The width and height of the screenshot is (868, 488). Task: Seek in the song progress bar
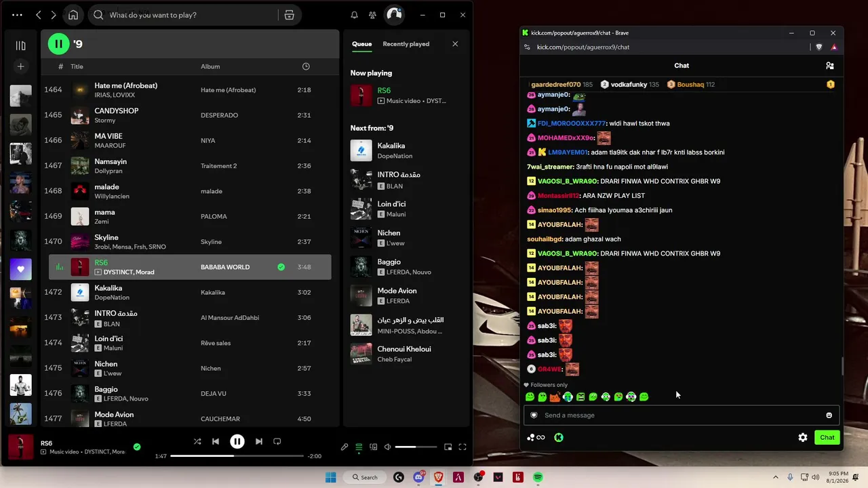coord(236,456)
